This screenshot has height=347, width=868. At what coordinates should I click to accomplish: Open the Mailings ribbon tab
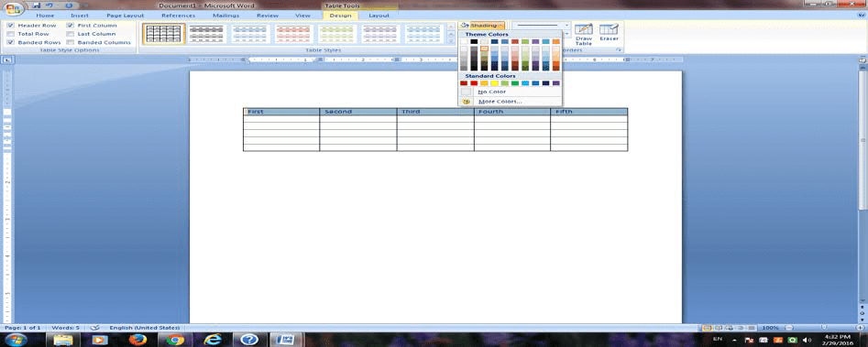[225, 16]
